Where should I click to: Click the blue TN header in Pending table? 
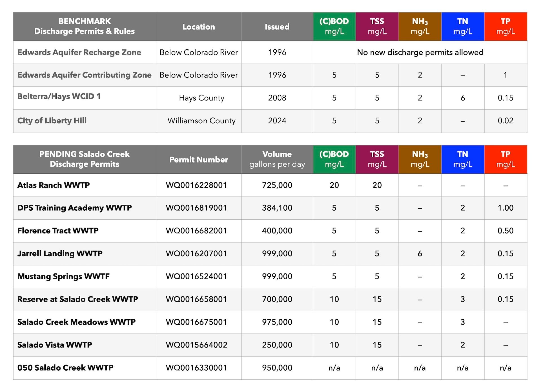tap(463, 159)
